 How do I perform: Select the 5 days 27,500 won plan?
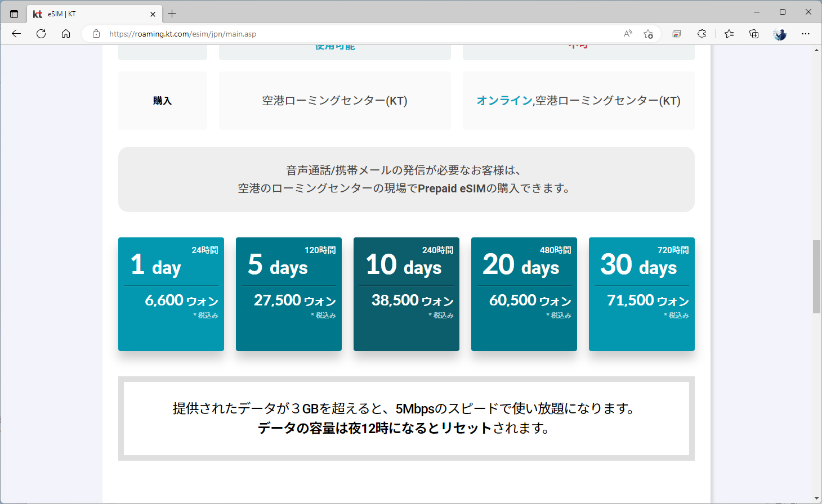coord(288,294)
